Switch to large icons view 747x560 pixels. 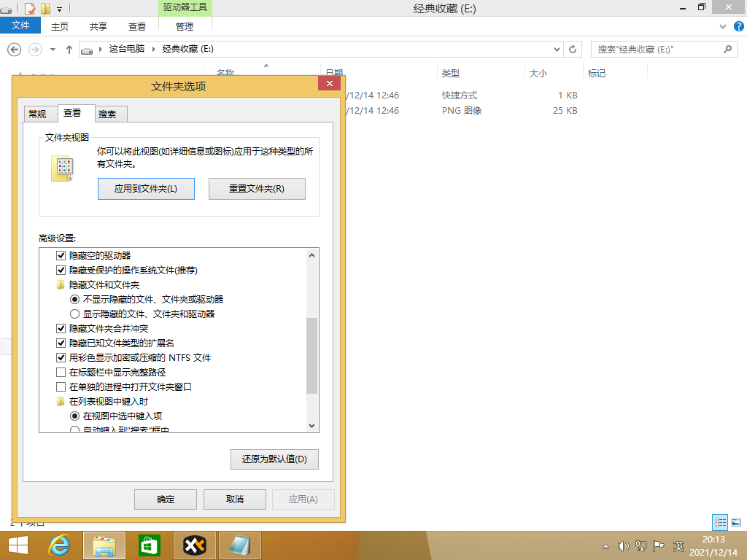pyautogui.click(x=737, y=522)
